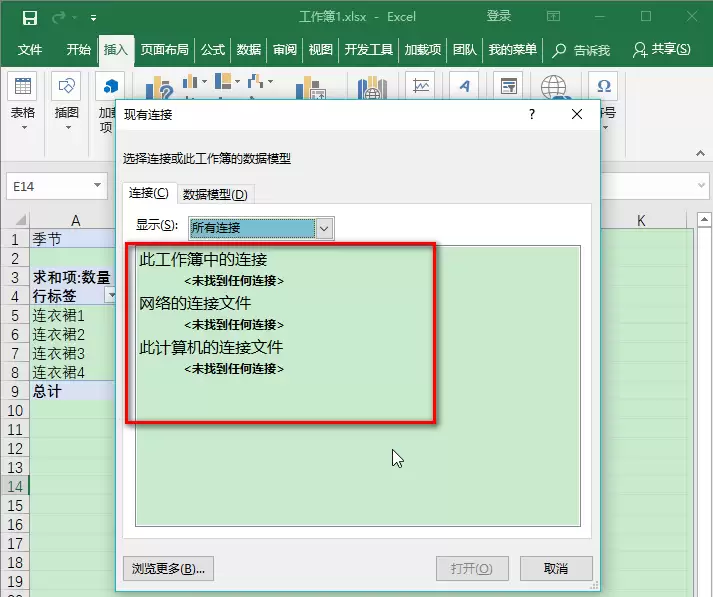
Task: Click the 插图 (Illustrations) ribbon icon
Action: (x=66, y=86)
